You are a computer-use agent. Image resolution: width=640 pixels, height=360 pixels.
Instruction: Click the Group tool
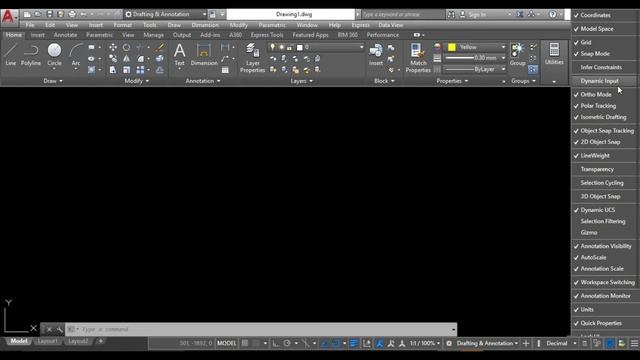tap(518, 55)
